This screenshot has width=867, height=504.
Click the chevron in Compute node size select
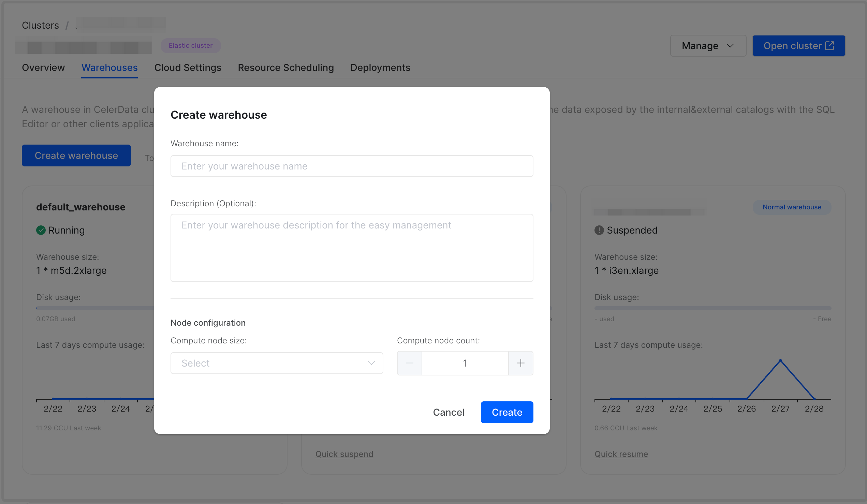point(371,363)
